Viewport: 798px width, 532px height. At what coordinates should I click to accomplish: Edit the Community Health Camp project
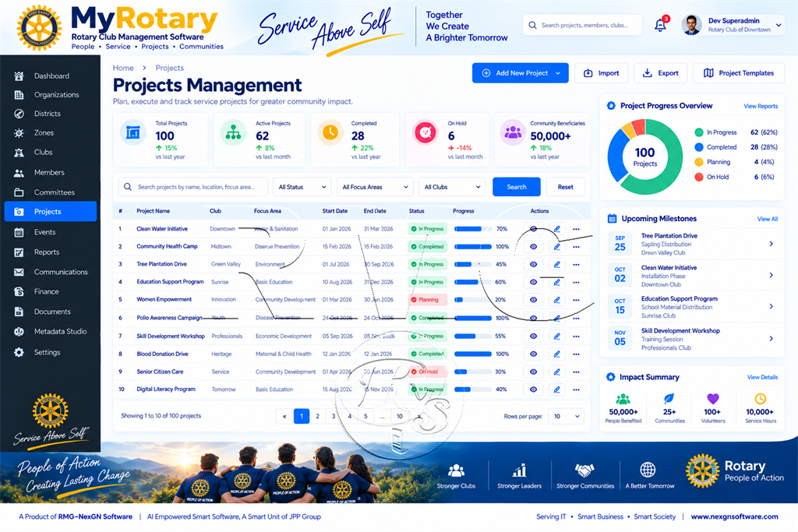coord(556,247)
